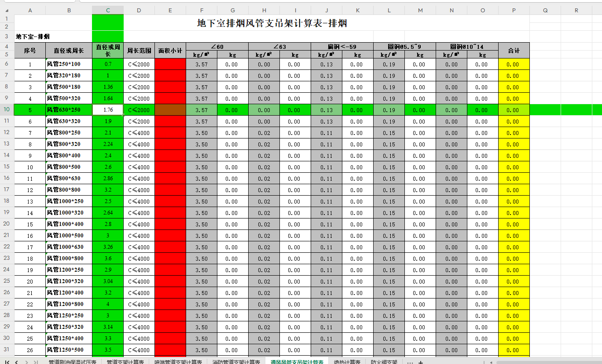The width and height of the screenshot is (602, 364).
Task: Select the 周长范围 header cell
Action: 139,51
